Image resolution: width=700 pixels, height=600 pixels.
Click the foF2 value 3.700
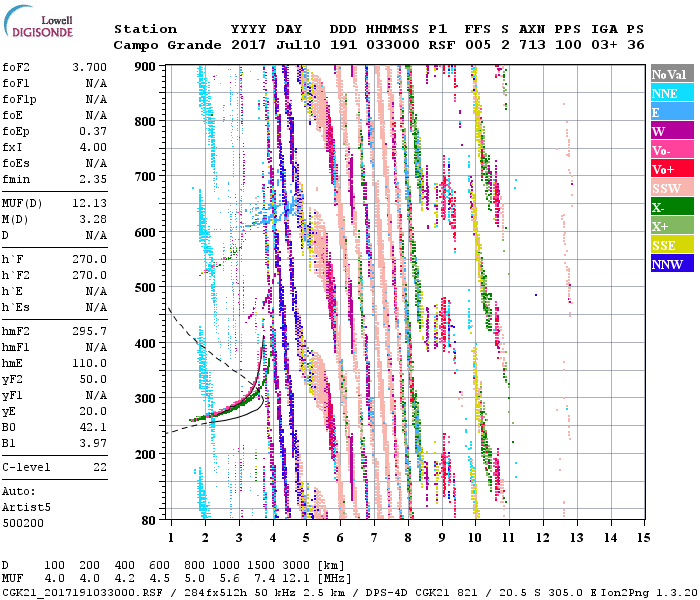point(89,66)
